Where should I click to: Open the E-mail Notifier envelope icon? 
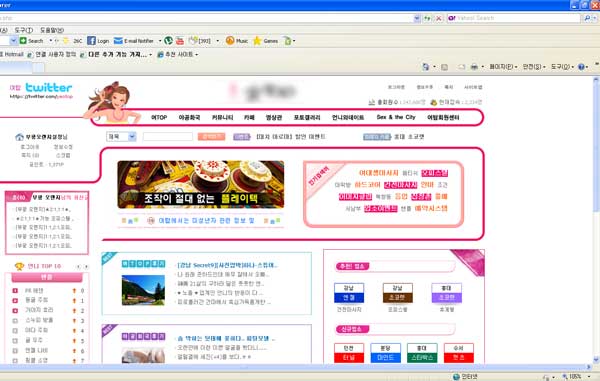pos(118,41)
